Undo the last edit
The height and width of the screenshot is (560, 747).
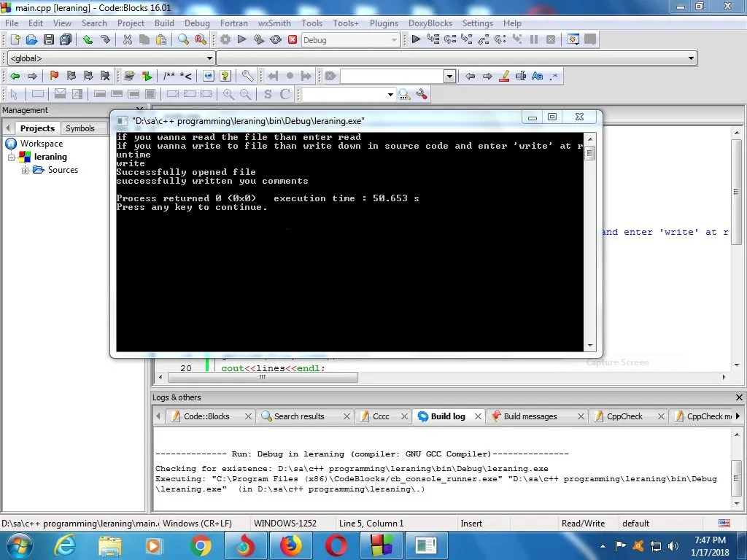click(x=88, y=39)
